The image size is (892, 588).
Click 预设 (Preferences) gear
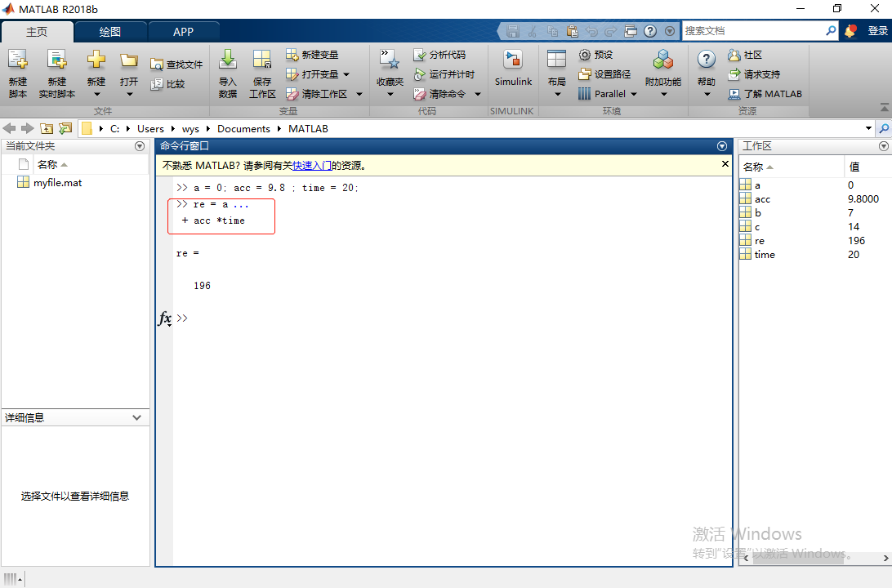click(x=595, y=55)
